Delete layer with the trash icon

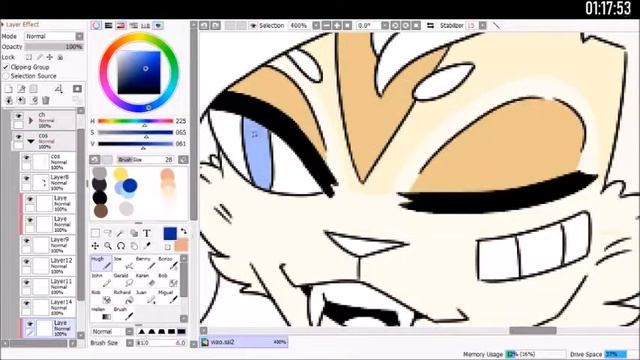(46, 100)
